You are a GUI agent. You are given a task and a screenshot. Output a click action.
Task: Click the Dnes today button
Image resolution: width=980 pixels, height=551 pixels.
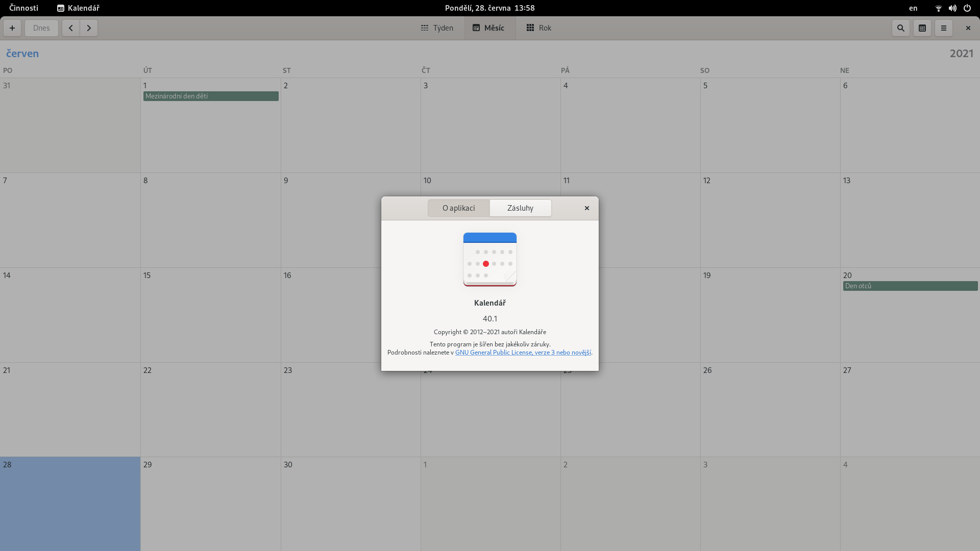point(41,28)
